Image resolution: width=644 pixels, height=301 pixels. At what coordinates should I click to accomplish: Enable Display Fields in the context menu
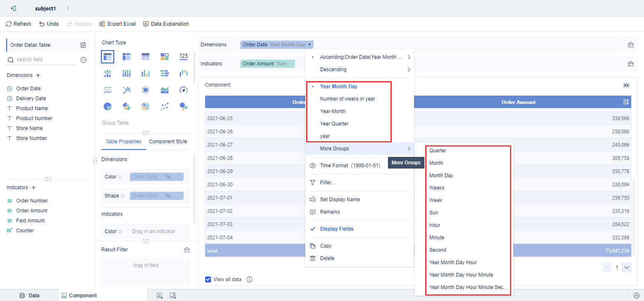click(x=337, y=229)
